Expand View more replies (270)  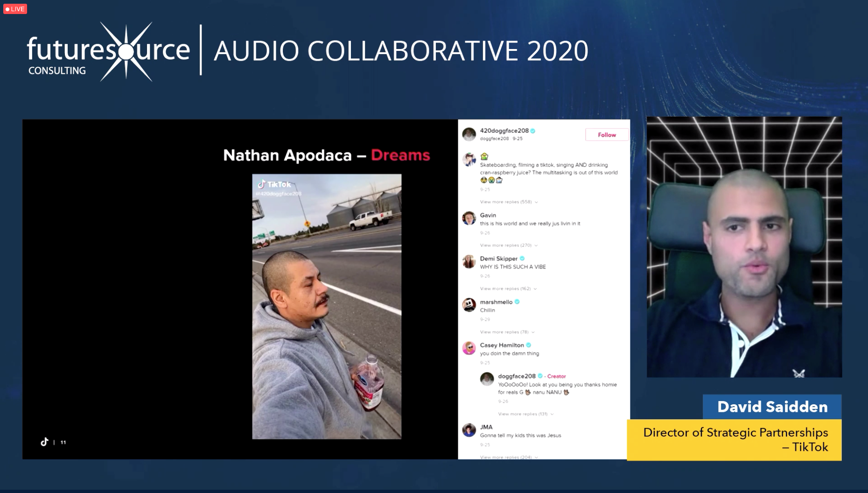click(509, 245)
